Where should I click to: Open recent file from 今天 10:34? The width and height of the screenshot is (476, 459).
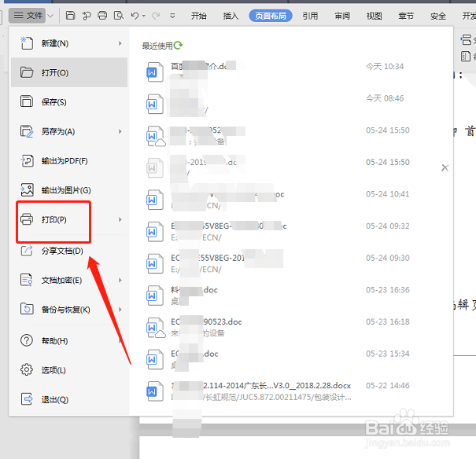coord(290,72)
